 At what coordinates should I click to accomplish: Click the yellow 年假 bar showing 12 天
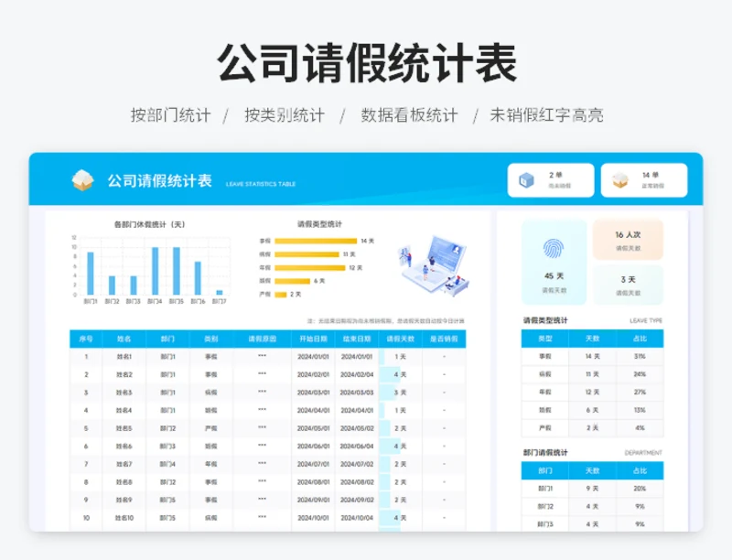point(310,268)
